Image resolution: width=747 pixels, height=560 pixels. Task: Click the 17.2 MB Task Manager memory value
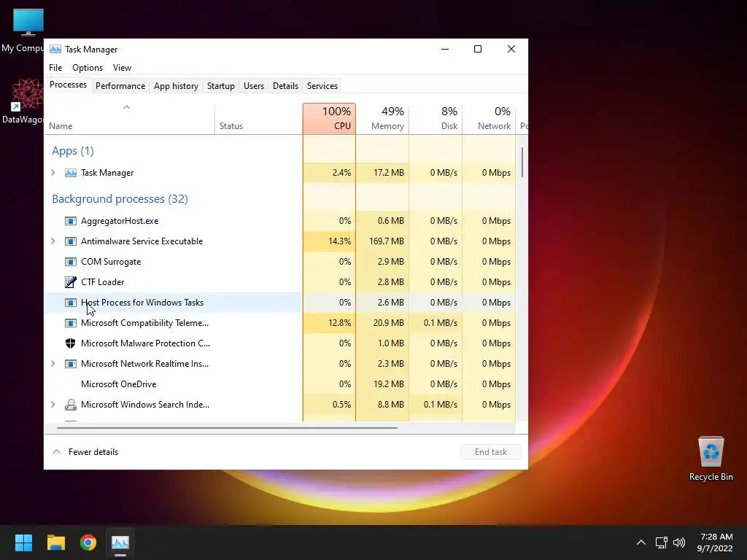(389, 173)
